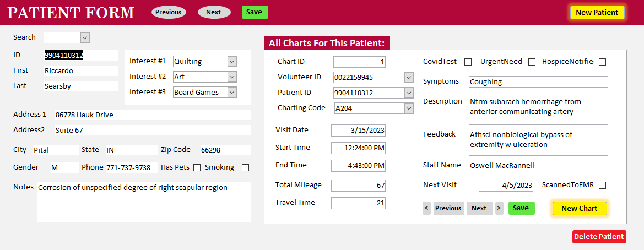
Task: Check the Has Pets box
Action: click(197, 167)
